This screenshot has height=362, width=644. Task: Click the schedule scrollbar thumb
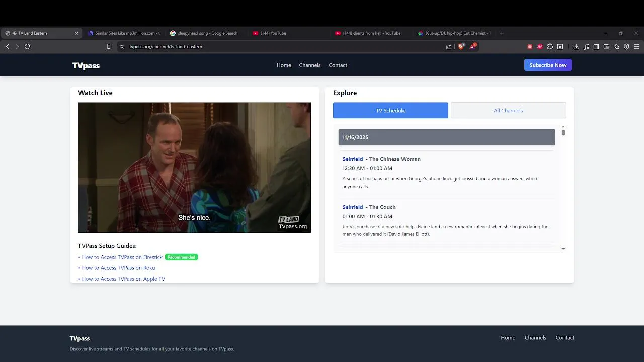tap(563, 133)
